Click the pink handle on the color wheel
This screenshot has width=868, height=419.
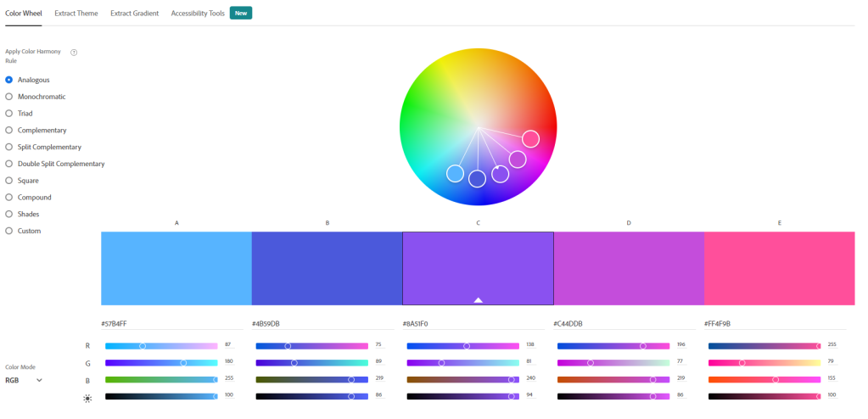(x=530, y=138)
